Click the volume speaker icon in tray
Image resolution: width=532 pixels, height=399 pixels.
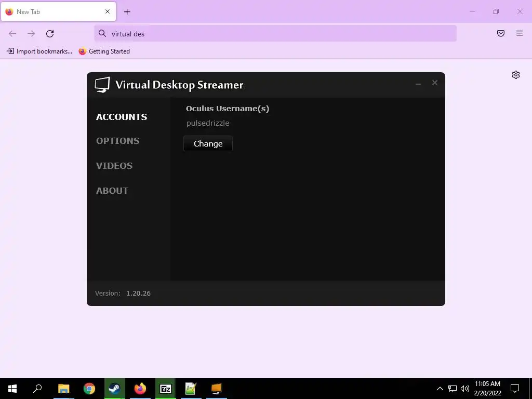tap(465, 389)
